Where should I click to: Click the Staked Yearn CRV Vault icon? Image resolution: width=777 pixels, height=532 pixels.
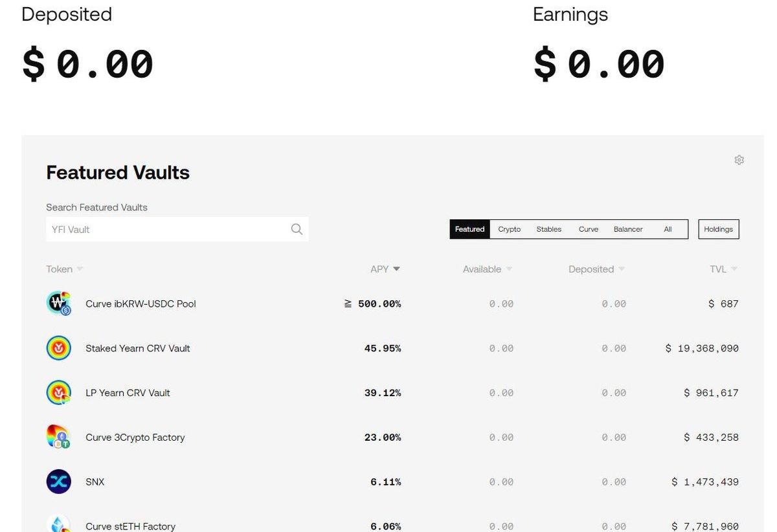tap(59, 348)
